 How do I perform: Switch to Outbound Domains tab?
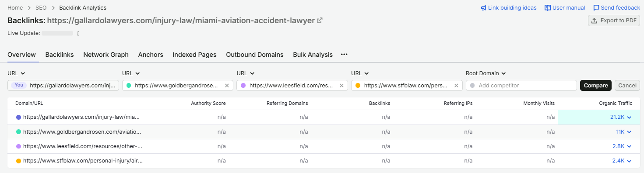[255, 55]
